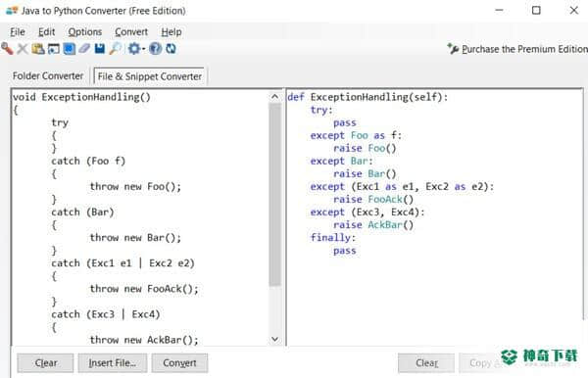
Task: Click the 'void ExceptionHandling()' line in Java pane
Action: [x=81, y=97]
